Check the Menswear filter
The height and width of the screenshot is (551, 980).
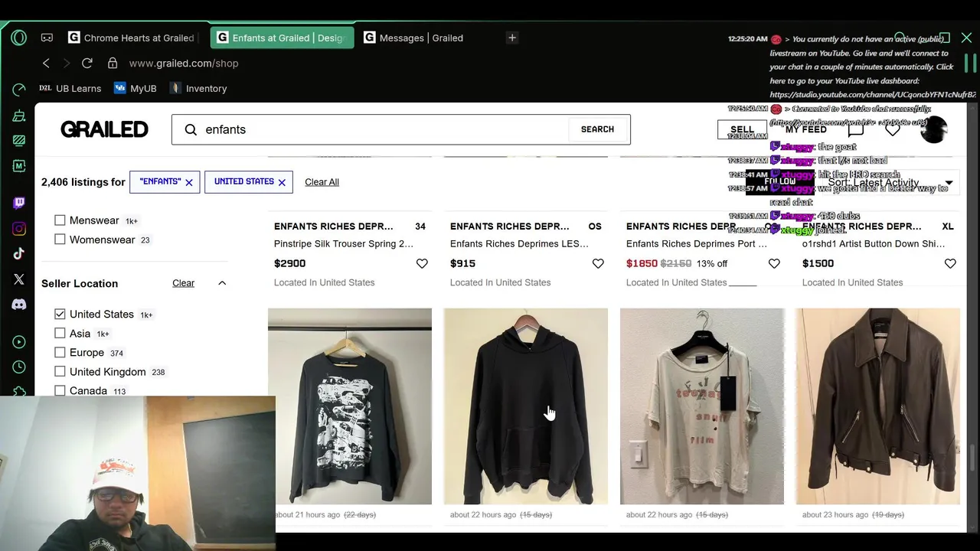60,220
